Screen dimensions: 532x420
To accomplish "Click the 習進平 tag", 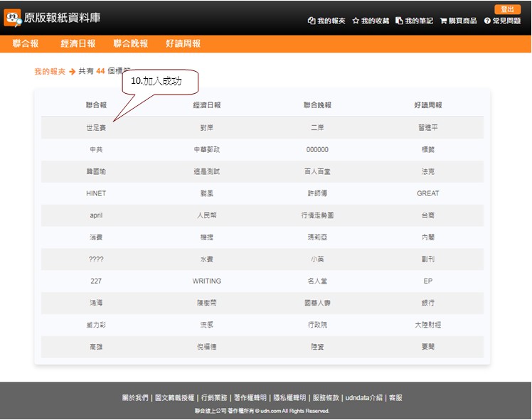I will [428, 127].
